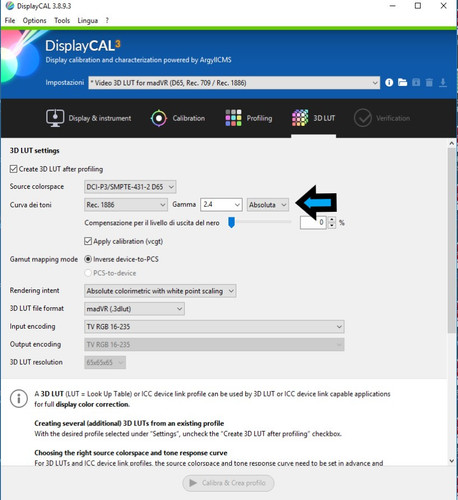Click the install profile download icon
Image resolution: width=458 pixels, height=500 pixels.
(x=443, y=83)
